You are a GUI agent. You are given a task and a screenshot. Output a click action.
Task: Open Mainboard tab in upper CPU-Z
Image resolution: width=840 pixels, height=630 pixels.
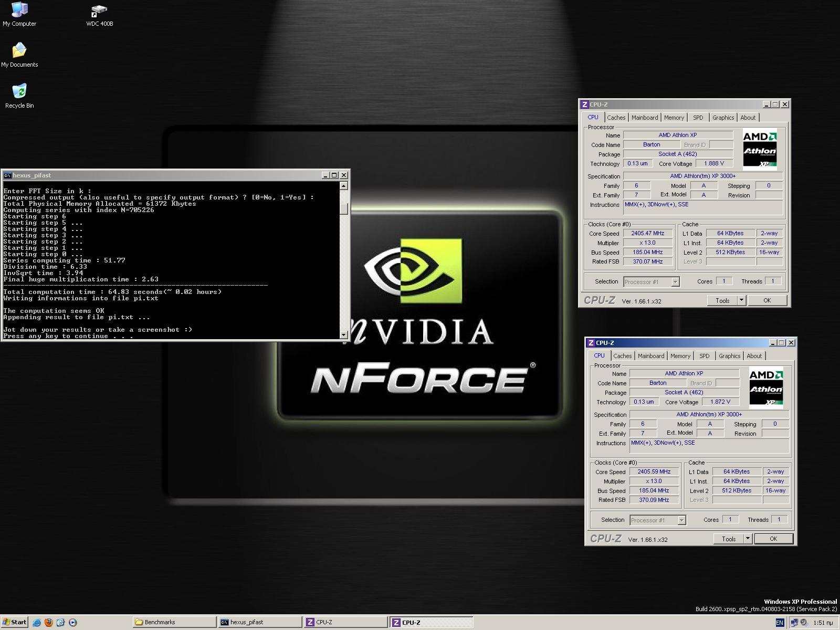pyautogui.click(x=645, y=118)
